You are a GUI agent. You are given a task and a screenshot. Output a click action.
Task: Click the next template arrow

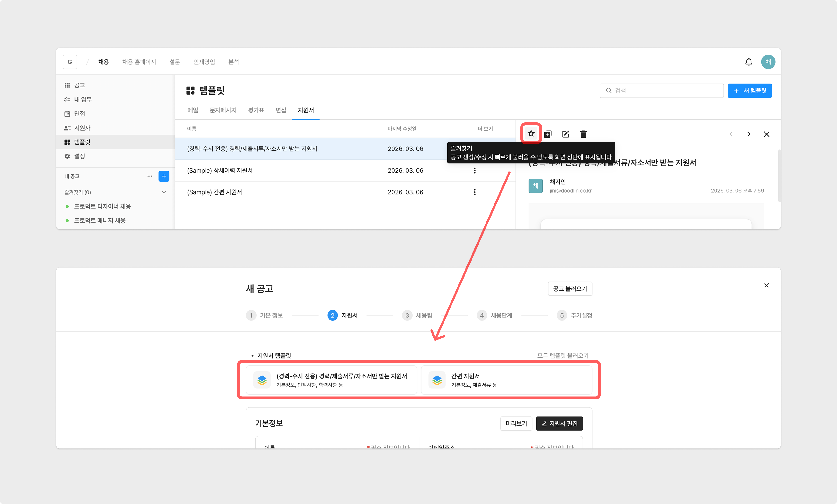click(x=749, y=134)
